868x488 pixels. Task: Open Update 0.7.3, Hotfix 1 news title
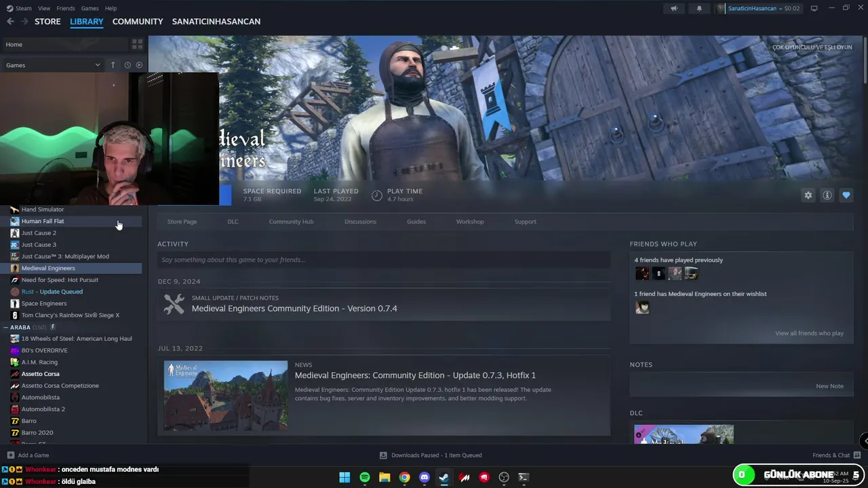click(x=415, y=375)
